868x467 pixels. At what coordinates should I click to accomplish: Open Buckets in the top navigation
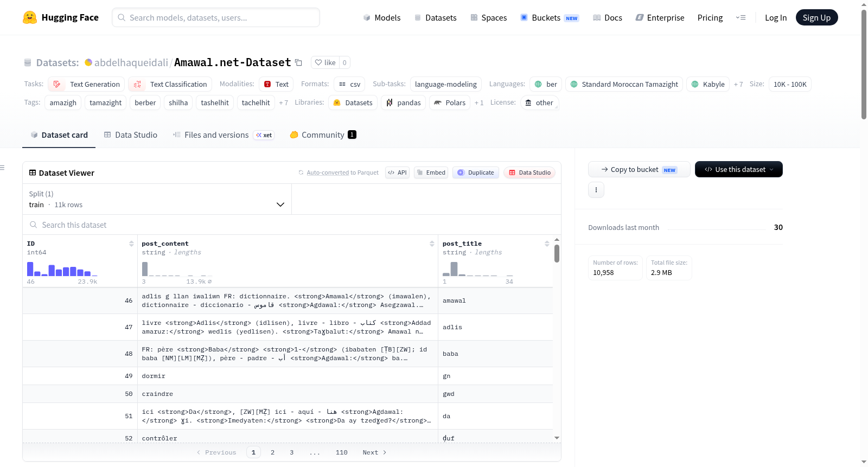[550, 17]
